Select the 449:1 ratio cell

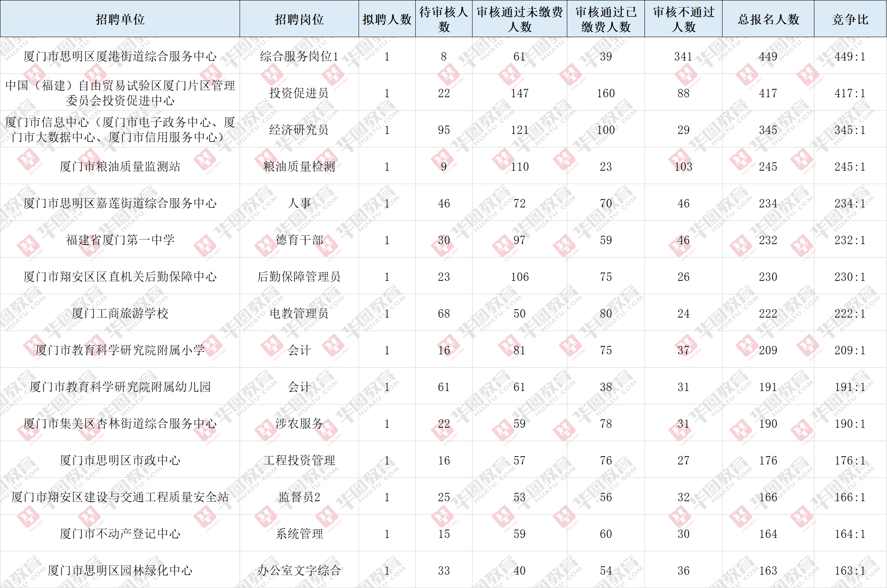pyautogui.click(x=850, y=56)
